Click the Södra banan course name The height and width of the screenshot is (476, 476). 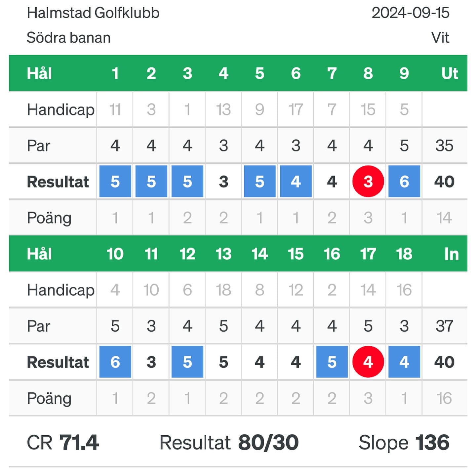(68, 38)
